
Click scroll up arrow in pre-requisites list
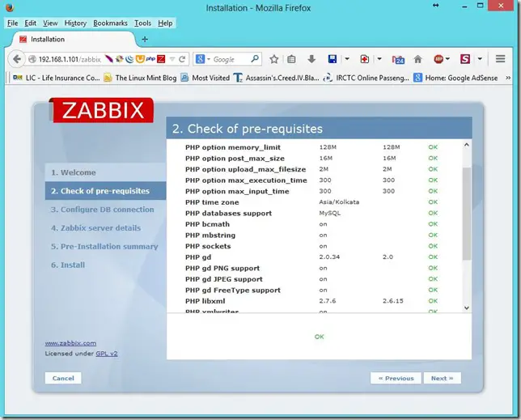coord(467,145)
